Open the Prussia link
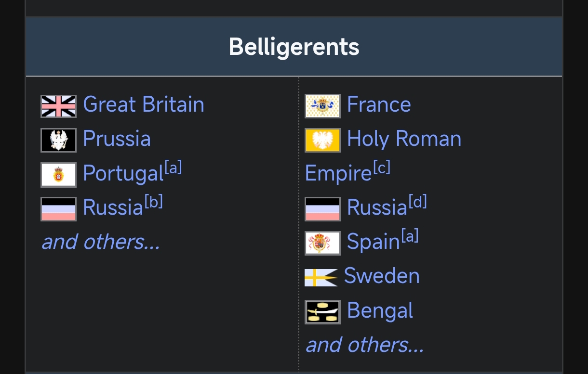This screenshot has width=588, height=374. 117,139
